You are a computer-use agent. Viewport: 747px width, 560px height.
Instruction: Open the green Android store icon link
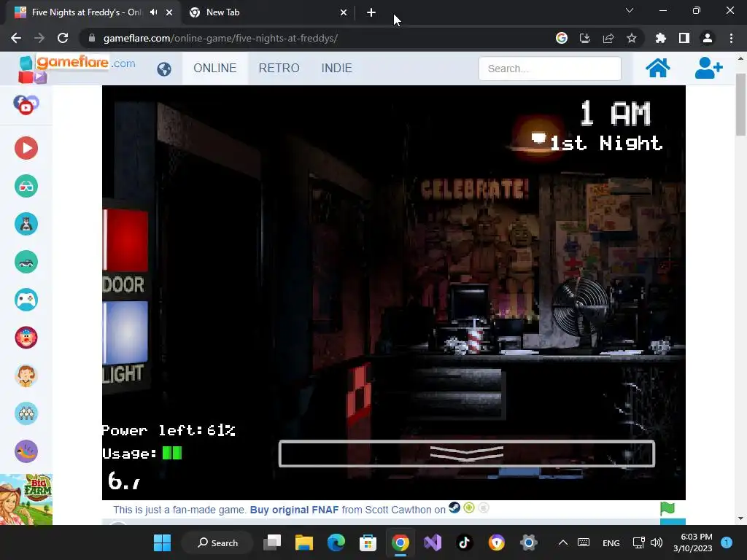[469, 508]
